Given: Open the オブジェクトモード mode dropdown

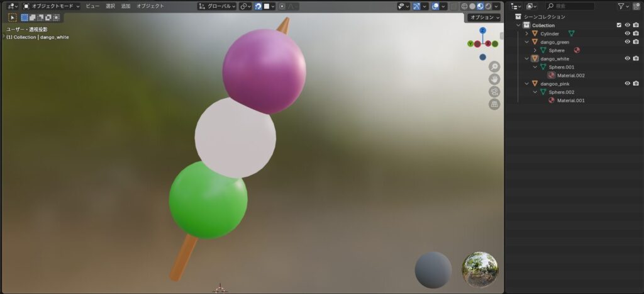Looking at the screenshot, I should [52, 6].
